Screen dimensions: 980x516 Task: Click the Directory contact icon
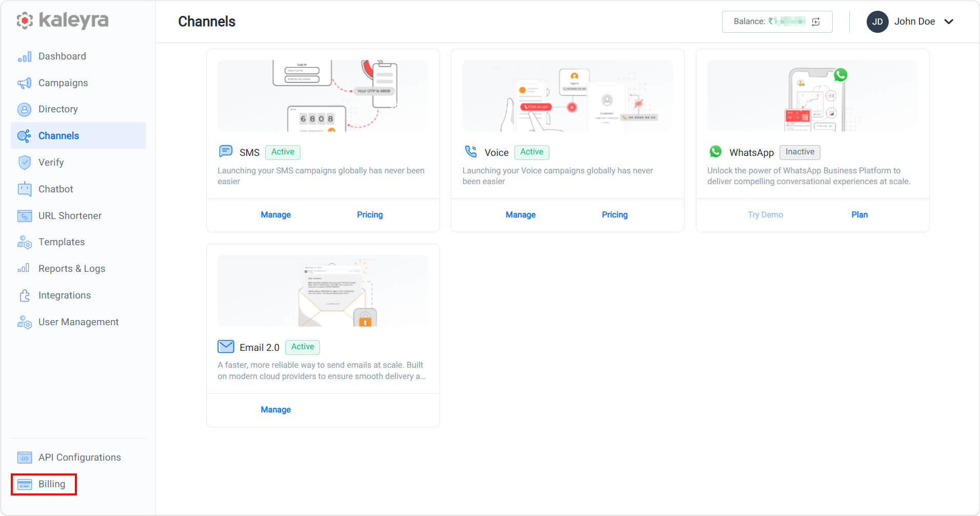[25, 109]
